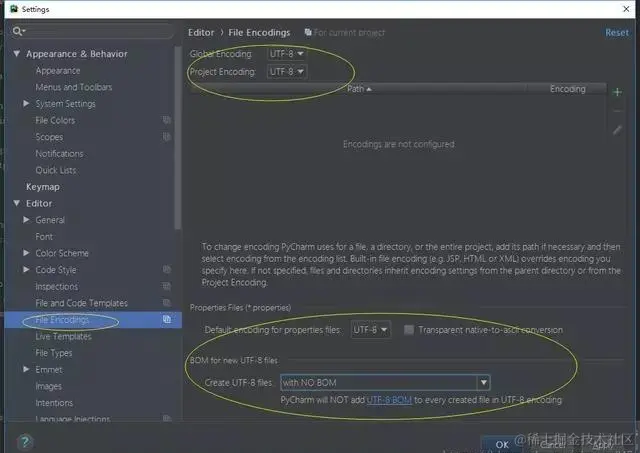Image resolution: width=640 pixels, height=453 pixels.
Task: Open the Project Encoding dropdown
Action: coord(287,72)
